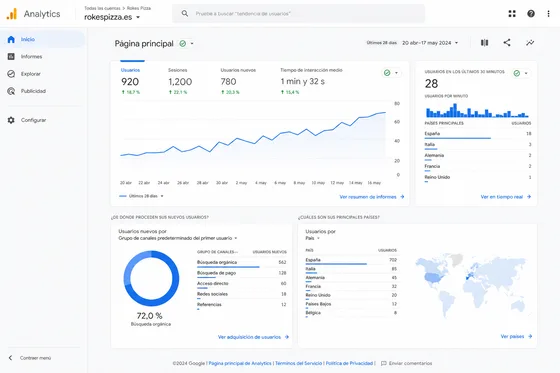Click the Enviar comentarios feedback icon

click(384, 363)
